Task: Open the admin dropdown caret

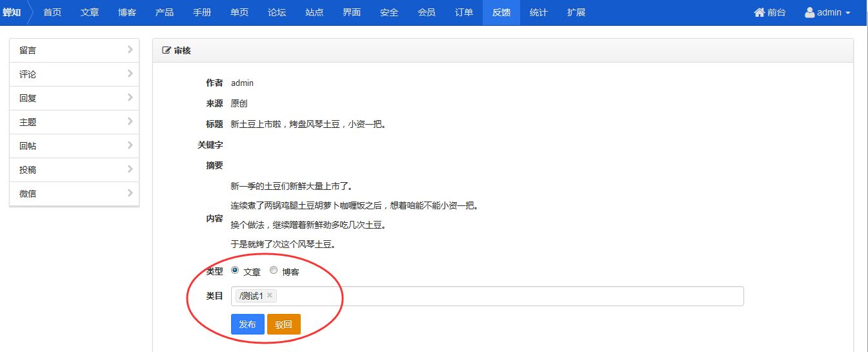Action: pos(847,13)
